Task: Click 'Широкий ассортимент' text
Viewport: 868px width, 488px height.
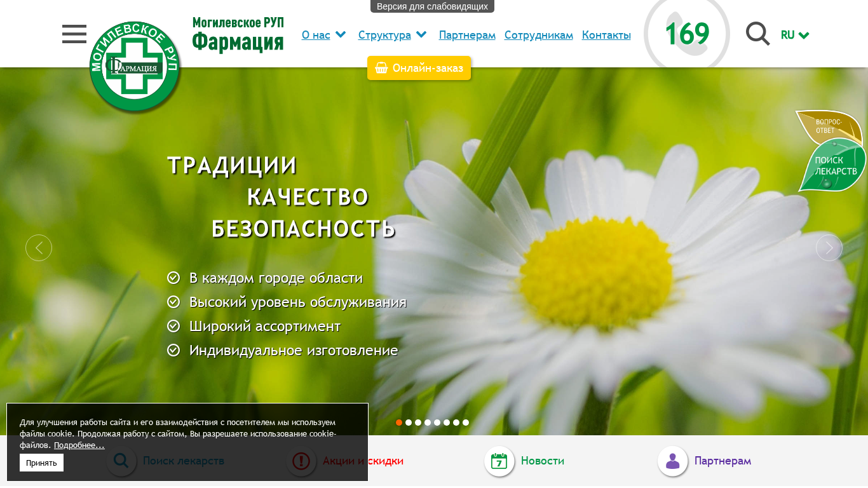Action: click(x=265, y=327)
